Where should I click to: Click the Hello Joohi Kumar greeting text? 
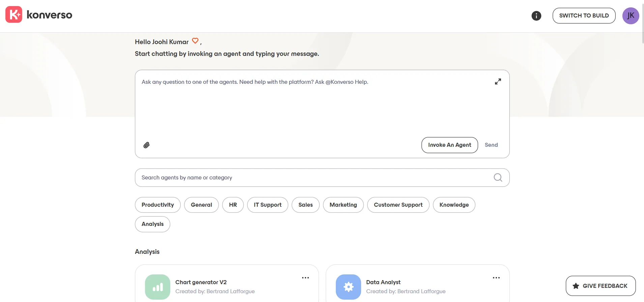[162, 42]
